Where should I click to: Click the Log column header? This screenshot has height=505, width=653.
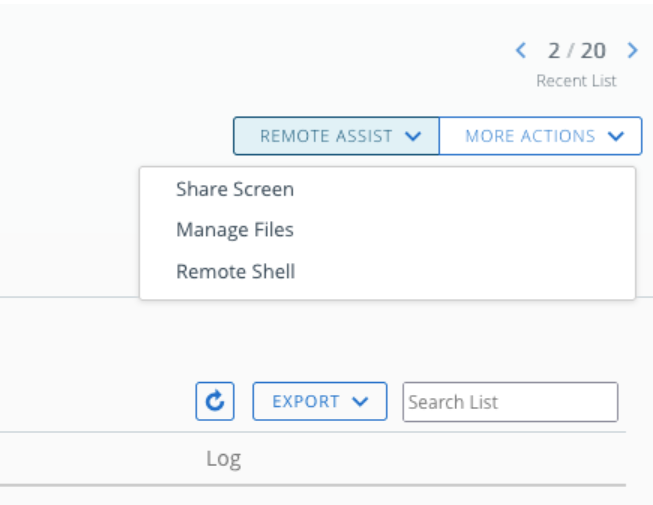(x=223, y=459)
